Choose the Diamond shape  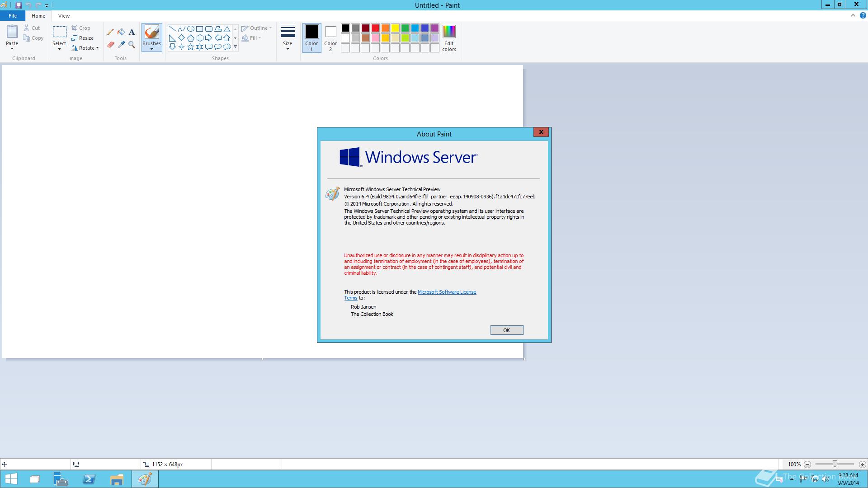coord(181,38)
